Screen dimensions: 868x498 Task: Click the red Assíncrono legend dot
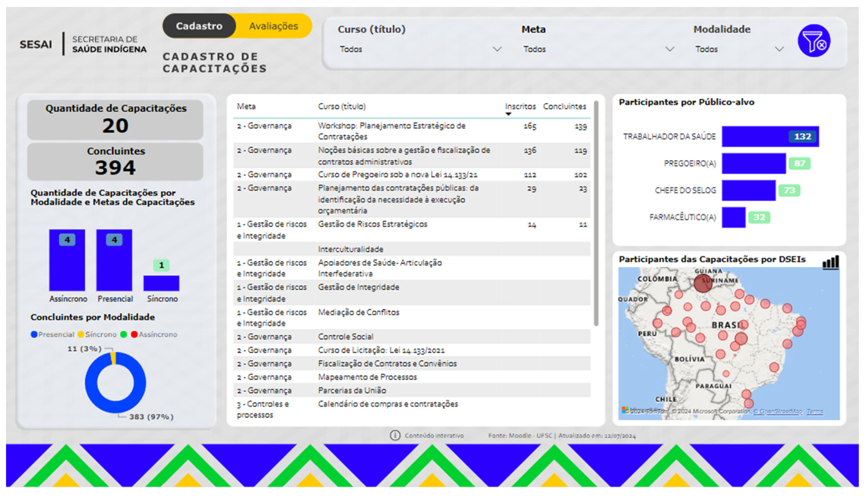coord(134,334)
